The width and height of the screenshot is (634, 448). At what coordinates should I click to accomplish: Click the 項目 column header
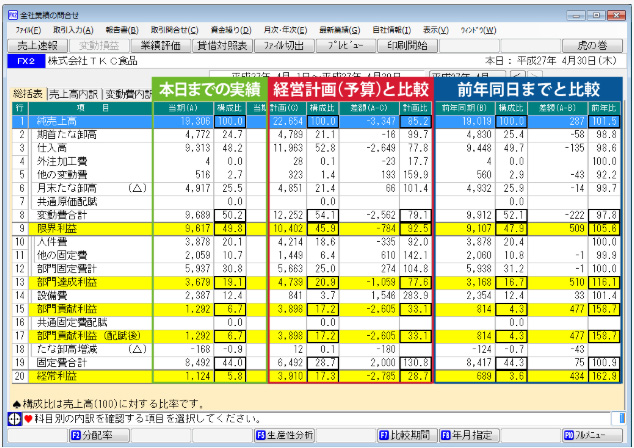pyautogui.click(x=91, y=108)
